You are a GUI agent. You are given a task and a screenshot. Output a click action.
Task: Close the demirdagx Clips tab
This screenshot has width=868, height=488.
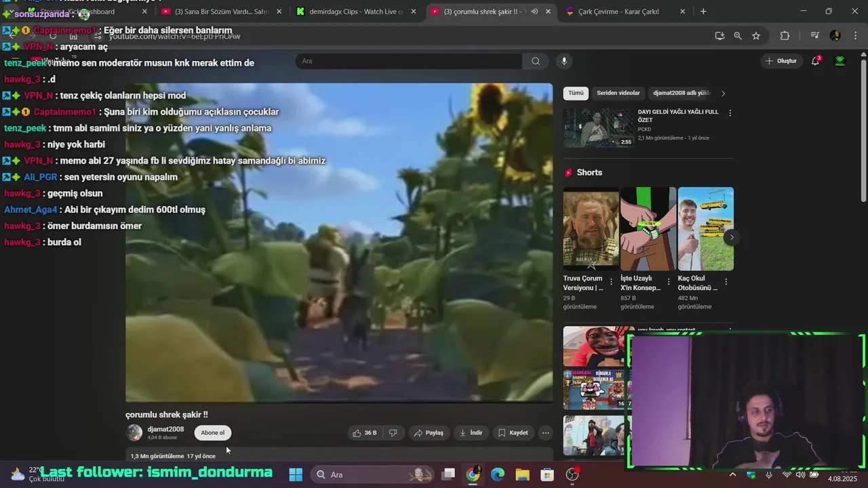tap(414, 12)
